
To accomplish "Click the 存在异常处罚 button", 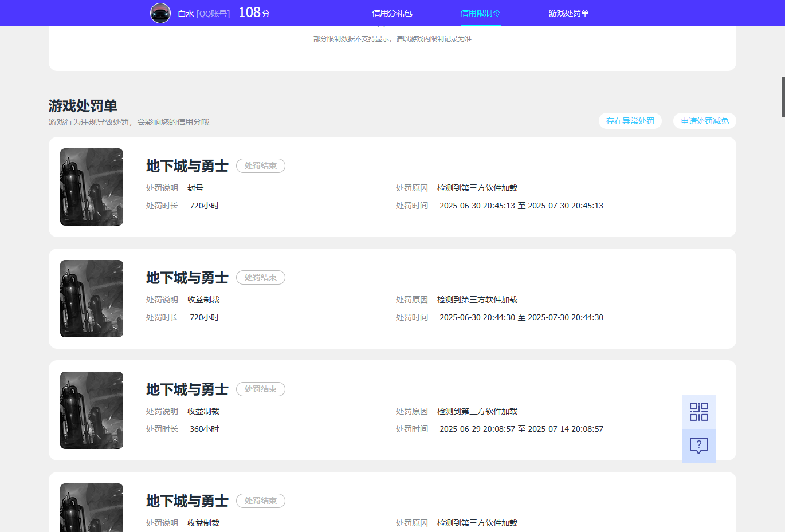I will click(630, 121).
